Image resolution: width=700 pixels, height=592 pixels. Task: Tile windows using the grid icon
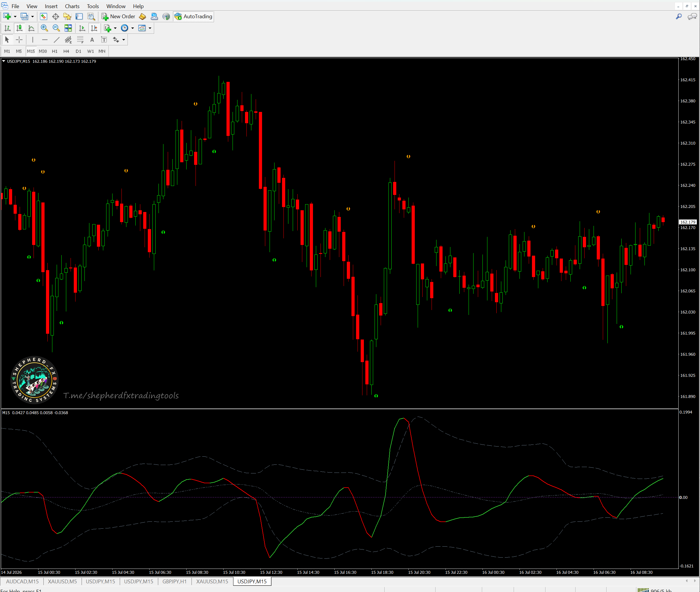(x=68, y=28)
